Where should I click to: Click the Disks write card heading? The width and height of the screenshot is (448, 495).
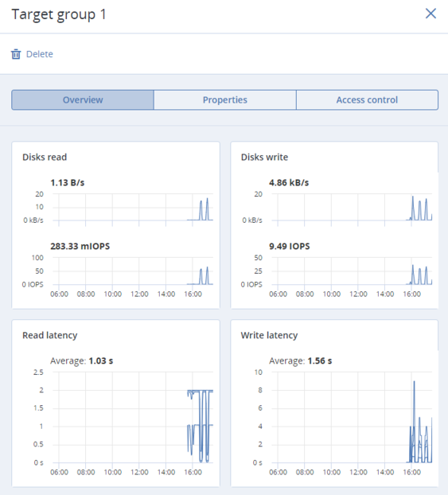[264, 158]
